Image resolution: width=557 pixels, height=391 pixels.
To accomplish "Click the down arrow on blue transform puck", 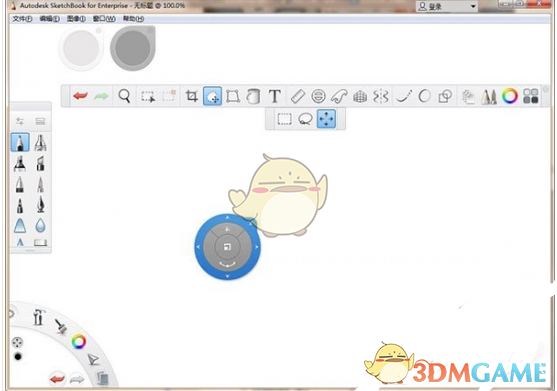I will [x=228, y=276].
